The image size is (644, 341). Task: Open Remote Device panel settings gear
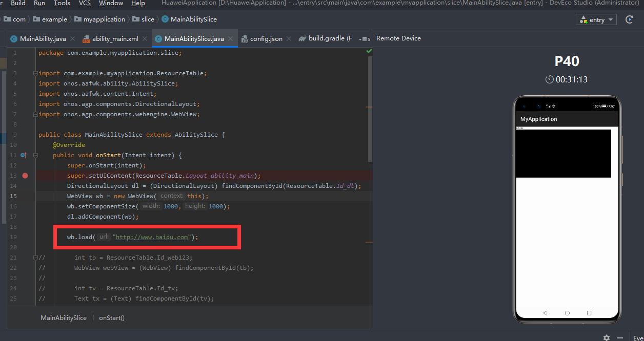(607, 338)
